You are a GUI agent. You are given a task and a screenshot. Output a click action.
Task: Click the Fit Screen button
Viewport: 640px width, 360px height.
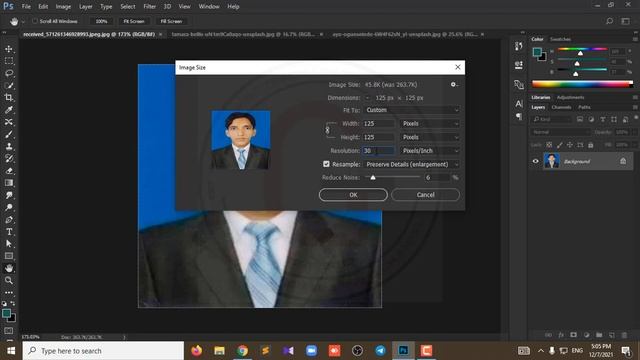(x=133, y=21)
